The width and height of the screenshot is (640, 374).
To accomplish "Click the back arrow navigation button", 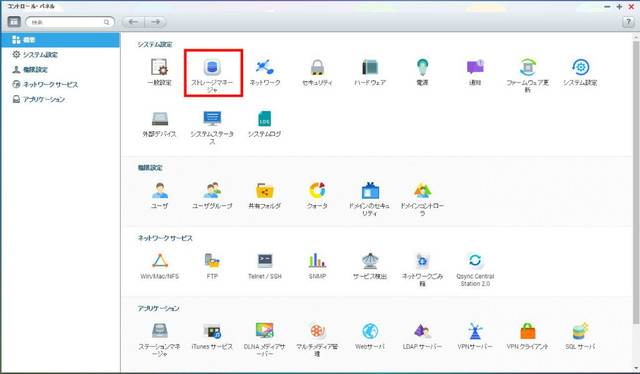I will click(133, 22).
